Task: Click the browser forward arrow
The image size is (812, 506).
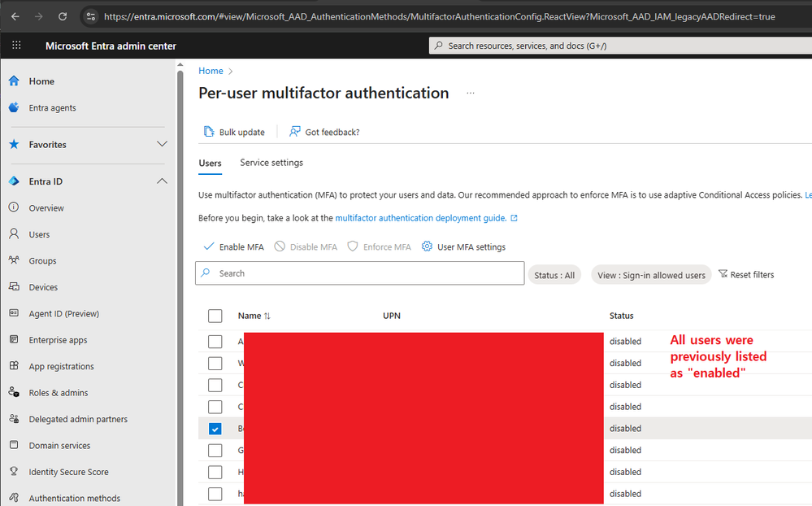Action: pyautogui.click(x=39, y=16)
